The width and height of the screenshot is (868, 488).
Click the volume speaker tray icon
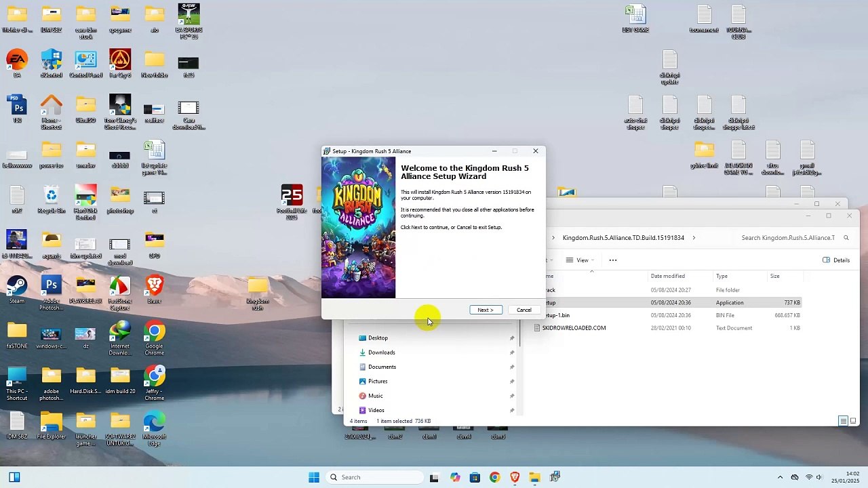coord(821,477)
